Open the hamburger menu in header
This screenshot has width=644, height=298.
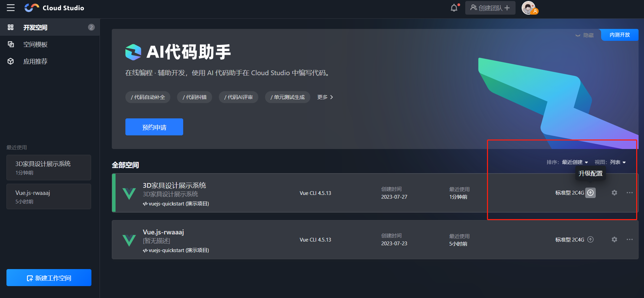click(11, 8)
